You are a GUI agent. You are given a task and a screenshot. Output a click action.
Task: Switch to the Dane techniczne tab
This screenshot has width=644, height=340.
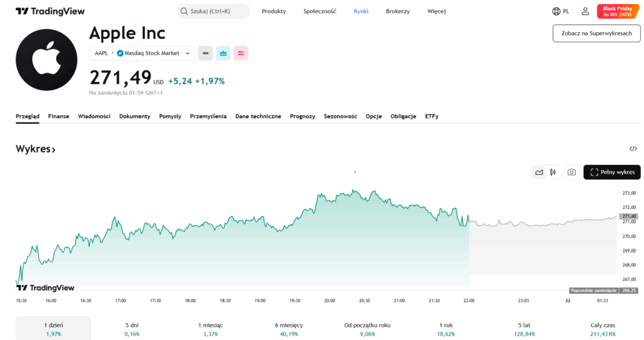[x=258, y=116]
